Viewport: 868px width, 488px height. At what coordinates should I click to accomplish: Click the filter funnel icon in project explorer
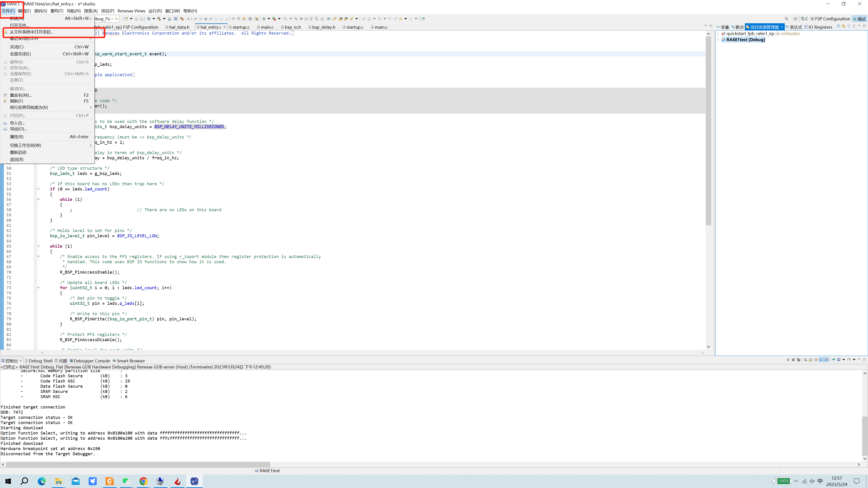coord(849,26)
